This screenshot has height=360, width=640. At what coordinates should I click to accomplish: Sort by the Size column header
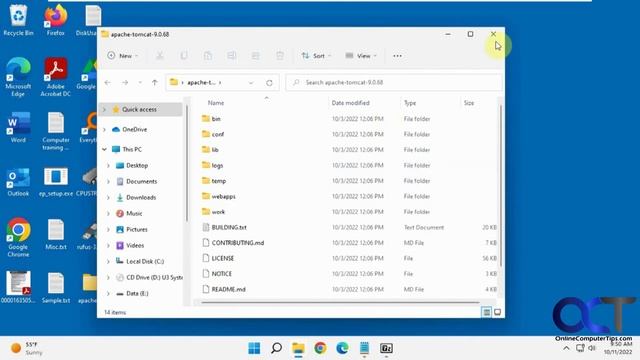tap(469, 103)
